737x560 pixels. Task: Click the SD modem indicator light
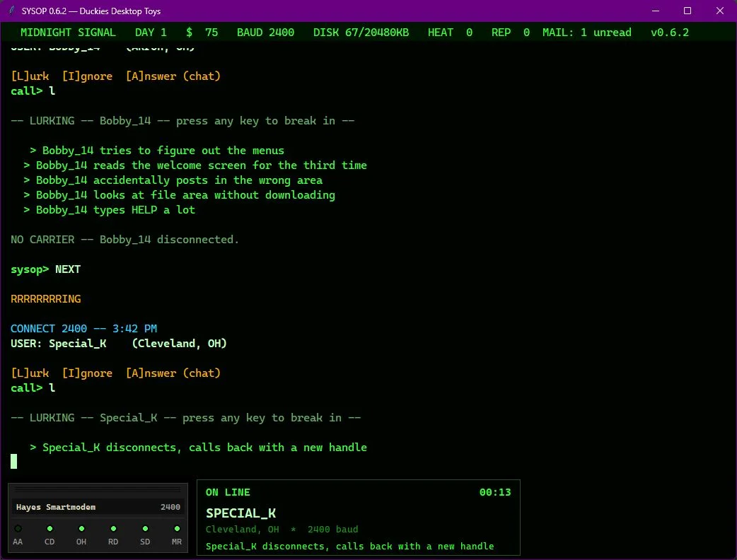(x=145, y=528)
